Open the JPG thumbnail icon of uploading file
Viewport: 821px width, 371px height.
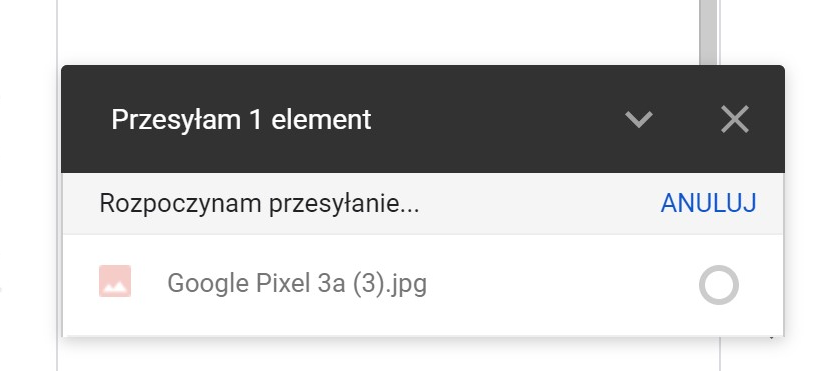115,281
